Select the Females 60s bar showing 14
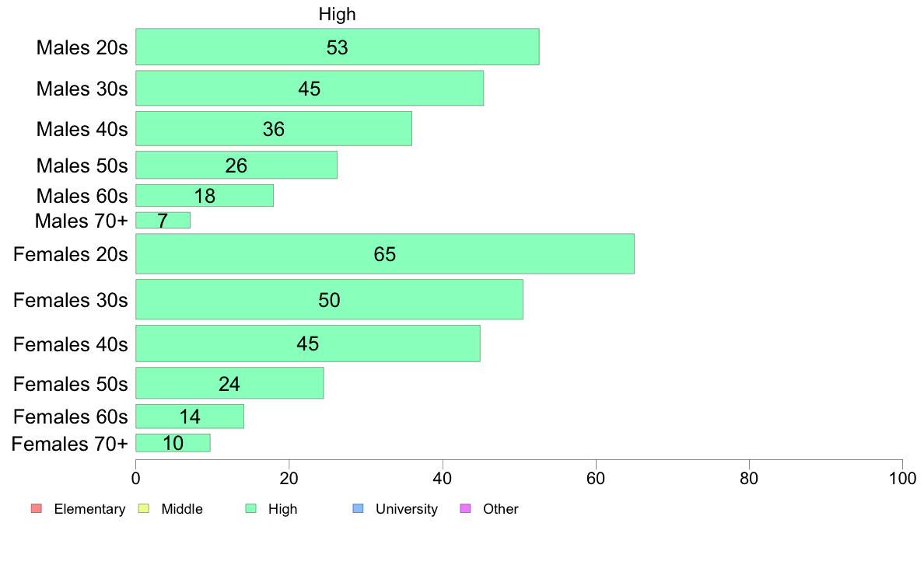Image resolution: width=924 pixels, height=572 pixels. [x=191, y=417]
